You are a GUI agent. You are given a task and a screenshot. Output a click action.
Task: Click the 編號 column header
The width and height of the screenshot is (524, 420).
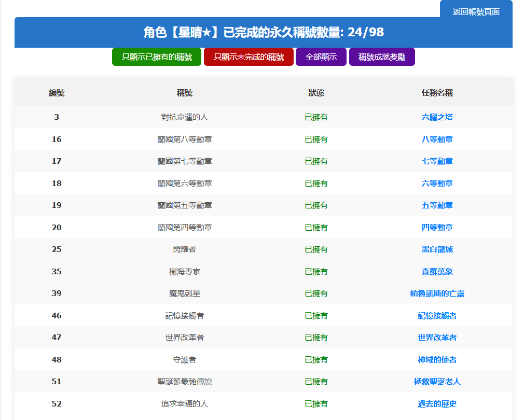click(57, 93)
